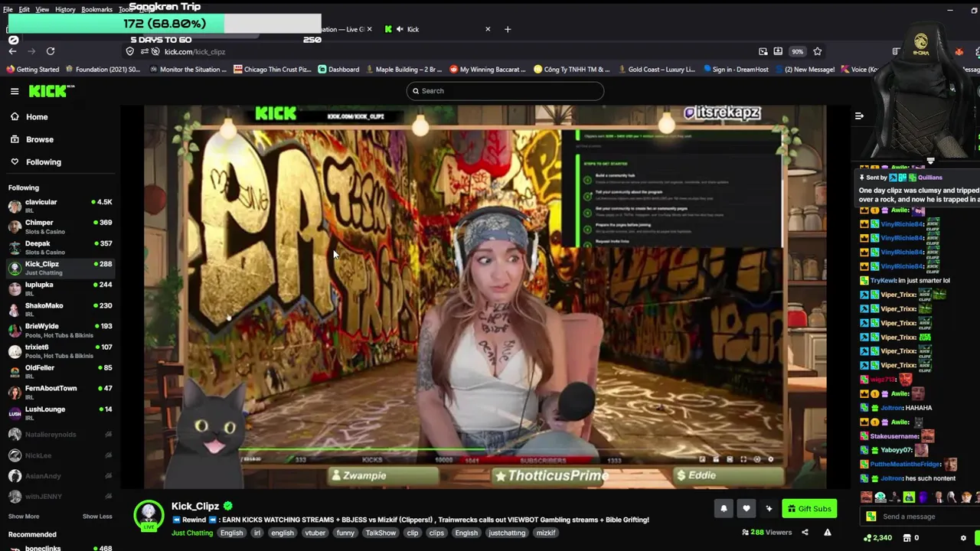Open FernAboutTown's channel
This screenshot has width=980, height=551.
coord(60,392)
